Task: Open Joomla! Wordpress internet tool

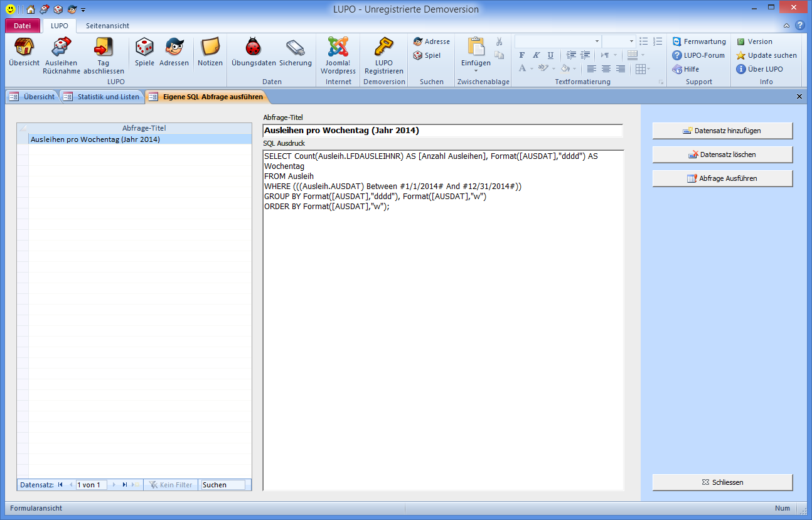Action: (x=338, y=56)
